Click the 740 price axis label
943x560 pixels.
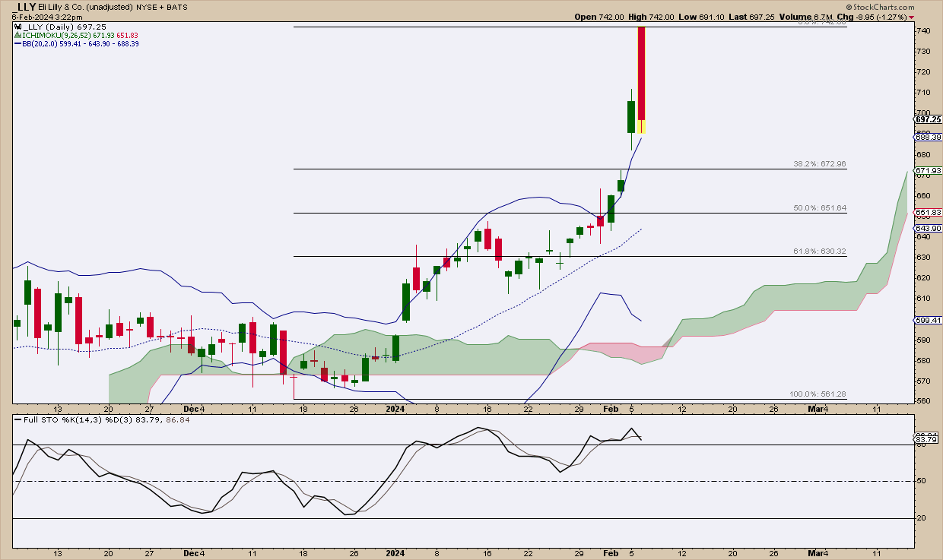tap(922, 30)
